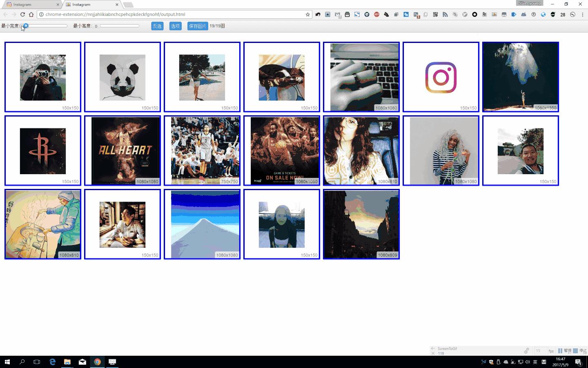
Task: Open the AdBlock Plus (ABP) extension icon
Action: pos(376,14)
